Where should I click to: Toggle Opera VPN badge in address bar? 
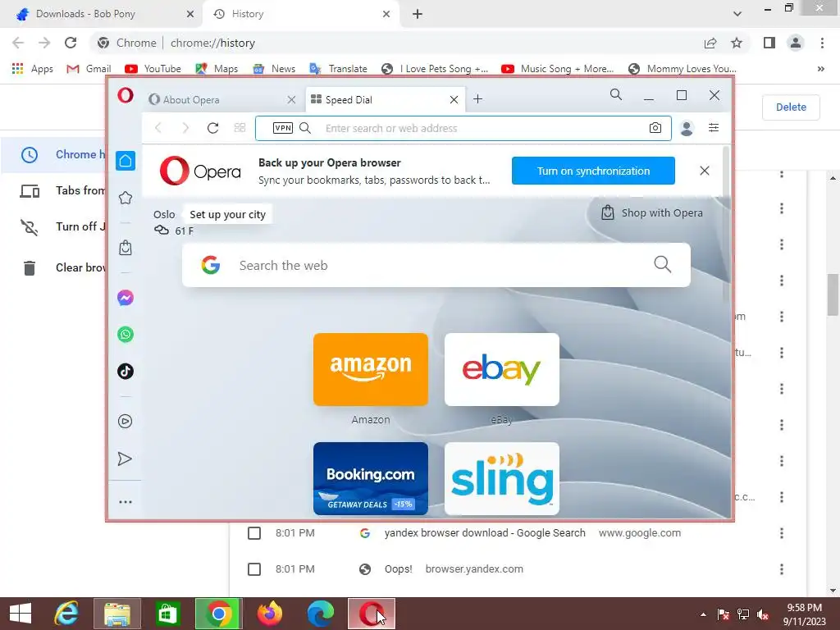(283, 127)
